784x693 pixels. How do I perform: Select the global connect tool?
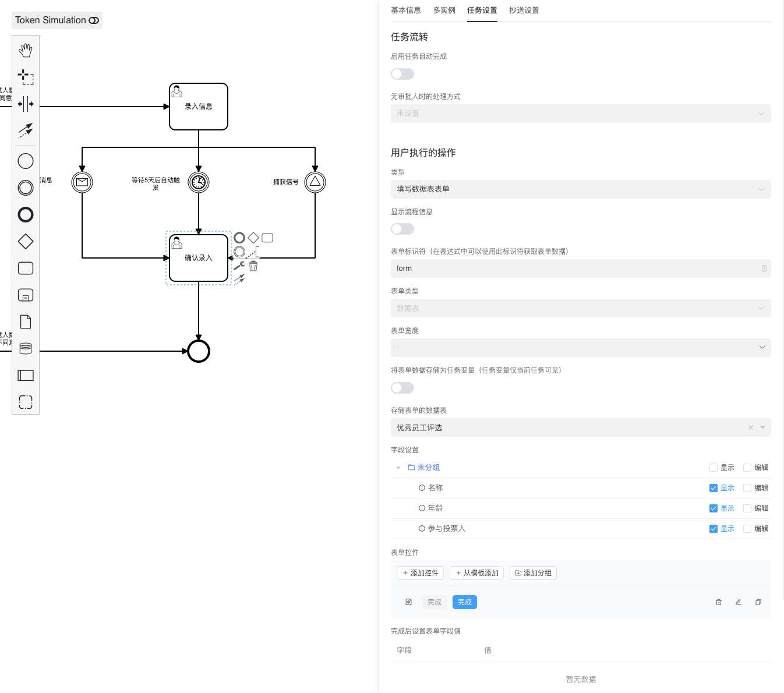26,130
